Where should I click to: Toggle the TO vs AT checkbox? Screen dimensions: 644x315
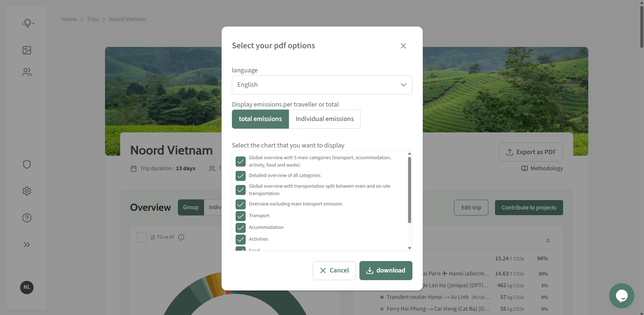(x=142, y=237)
